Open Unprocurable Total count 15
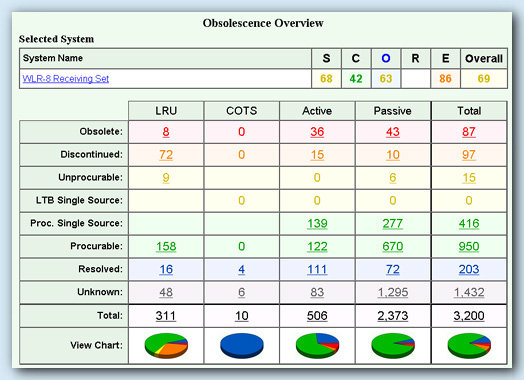Screen dimensions: 524x380 coord(469,178)
